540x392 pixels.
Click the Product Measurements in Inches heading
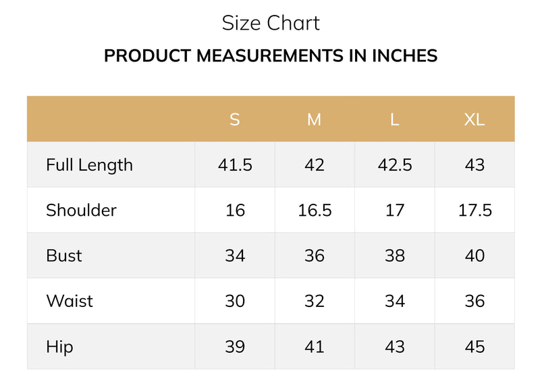(271, 56)
